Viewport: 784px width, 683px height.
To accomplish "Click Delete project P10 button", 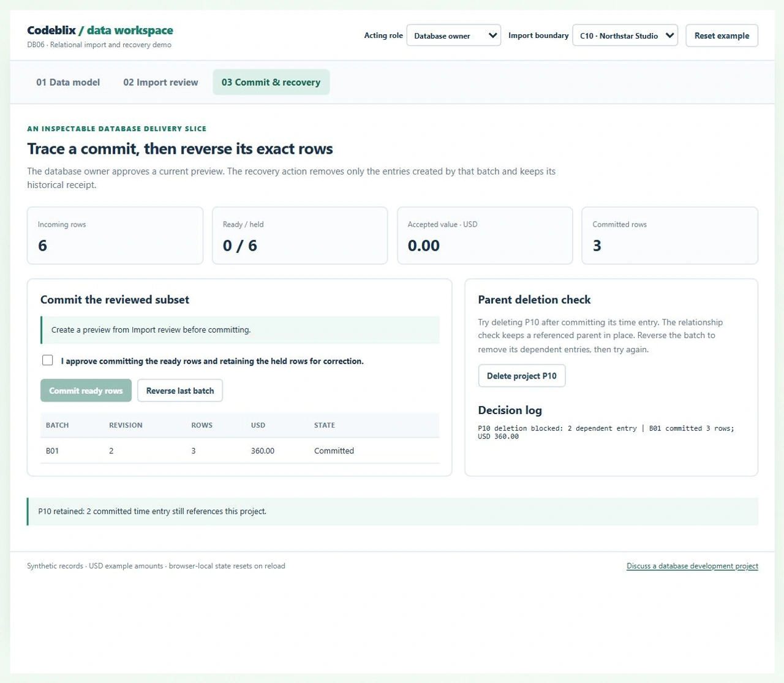I will click(x=521, y=376).
